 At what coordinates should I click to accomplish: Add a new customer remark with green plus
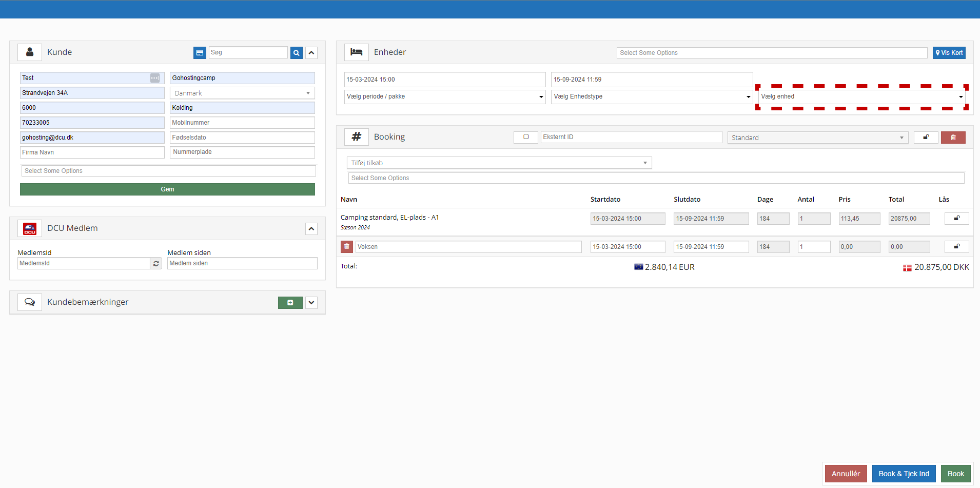290,303
